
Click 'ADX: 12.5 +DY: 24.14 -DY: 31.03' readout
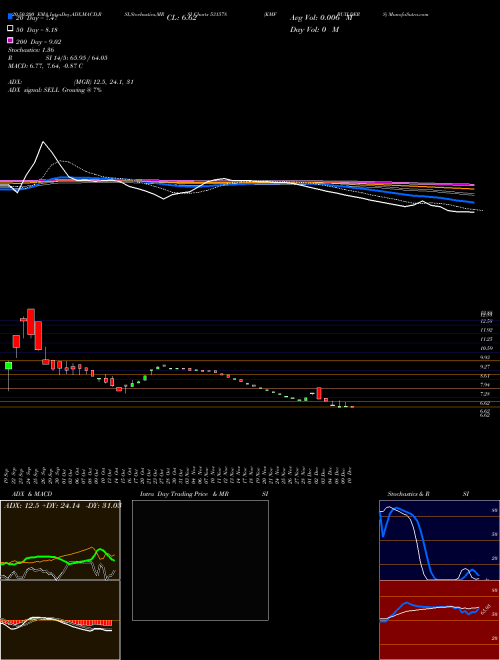(62, 506)
